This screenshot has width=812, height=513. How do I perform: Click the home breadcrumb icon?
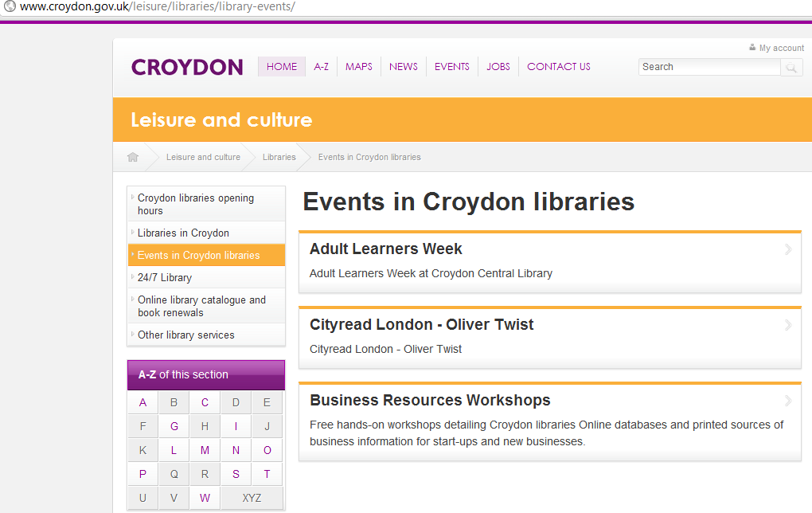click(132, 157)
